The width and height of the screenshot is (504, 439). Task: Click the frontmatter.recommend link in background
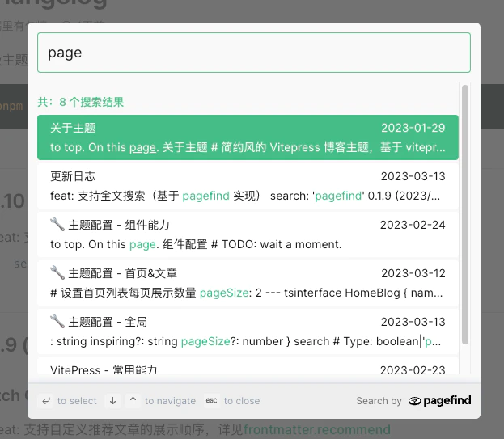click(x=316, y=429)
